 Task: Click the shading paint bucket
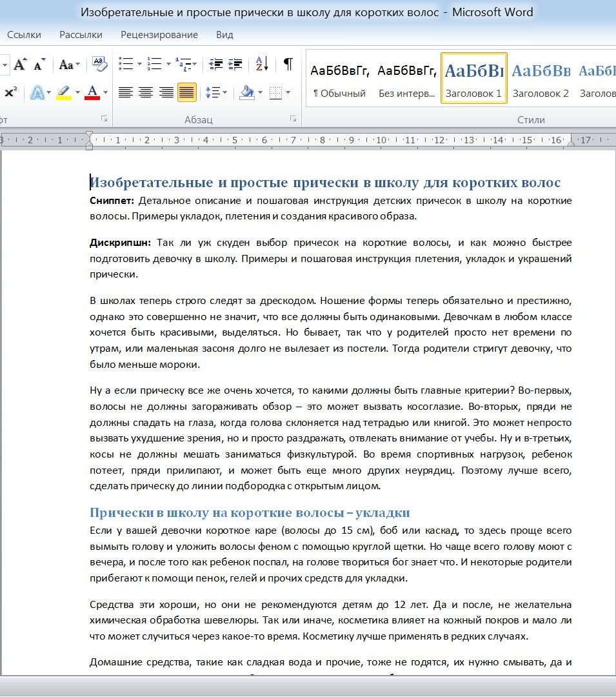click(247, 92)
